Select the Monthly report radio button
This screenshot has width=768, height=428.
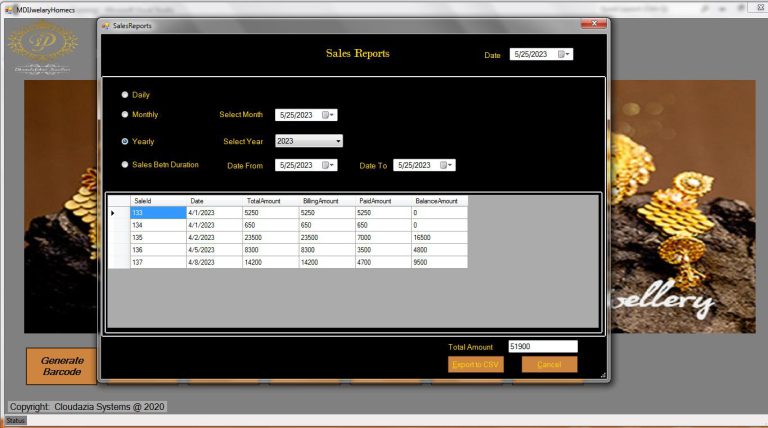click(x=125, y=115)
